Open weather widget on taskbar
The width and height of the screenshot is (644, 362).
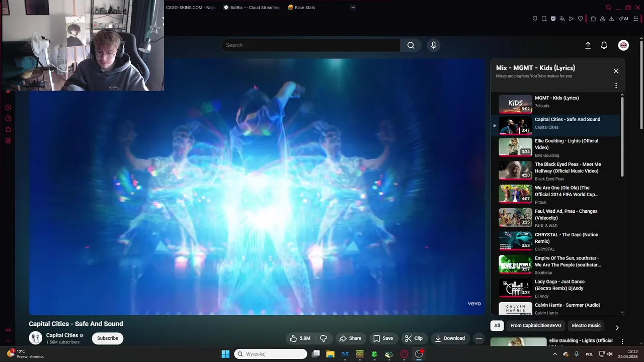26,354
